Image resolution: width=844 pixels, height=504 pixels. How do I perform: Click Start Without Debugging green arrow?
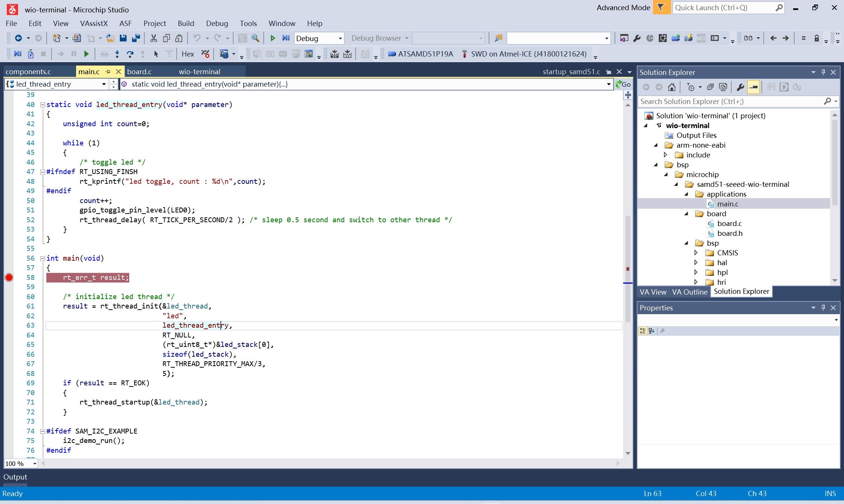point(273,38)
